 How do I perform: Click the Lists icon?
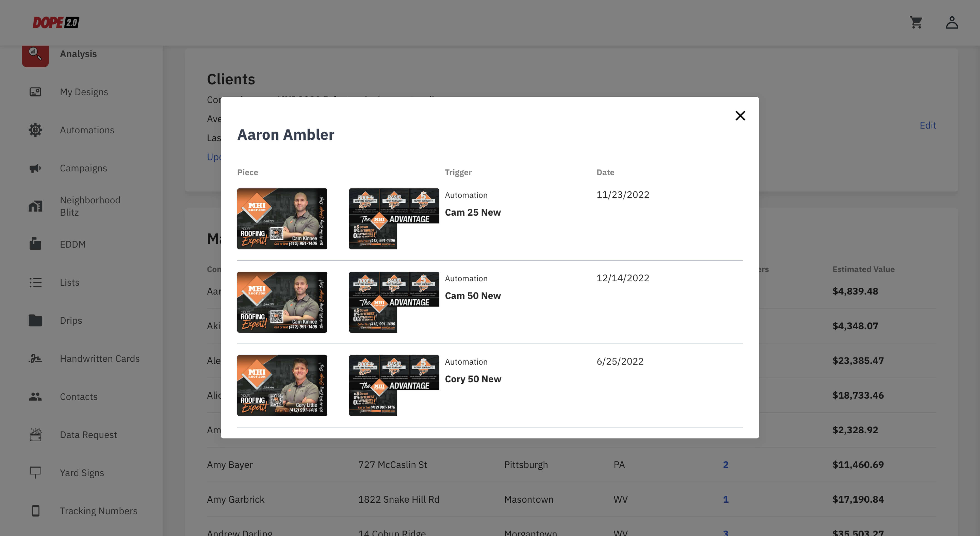(35, 283)
